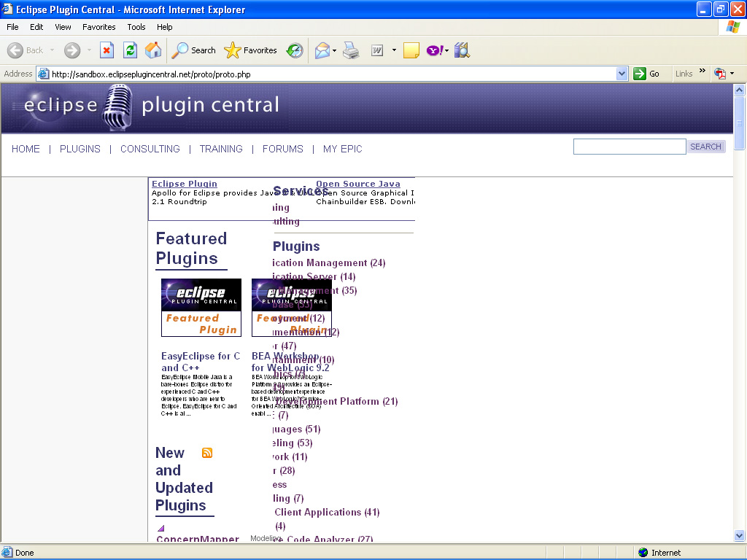Click the Mail envelope icon

coord(322,50)
